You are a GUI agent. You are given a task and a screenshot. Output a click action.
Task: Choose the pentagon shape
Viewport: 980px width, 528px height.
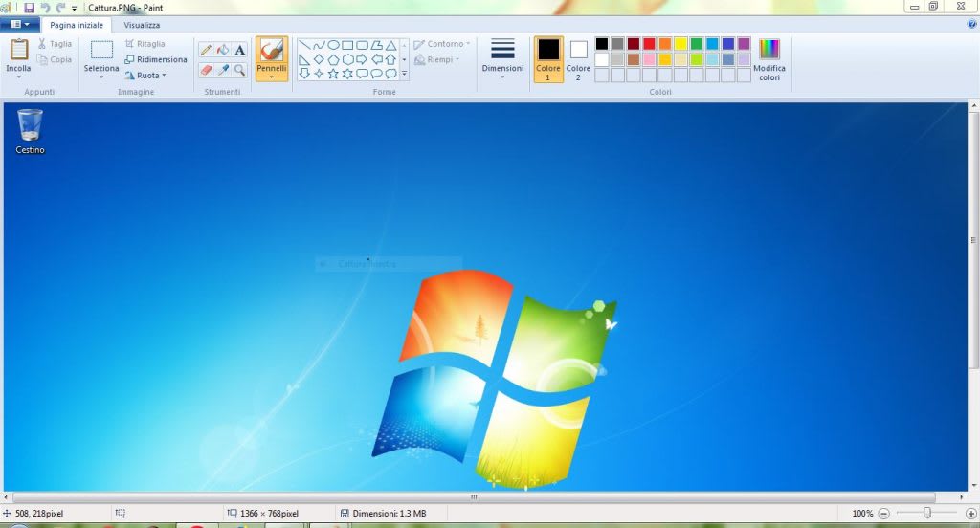tap(333, 59)
